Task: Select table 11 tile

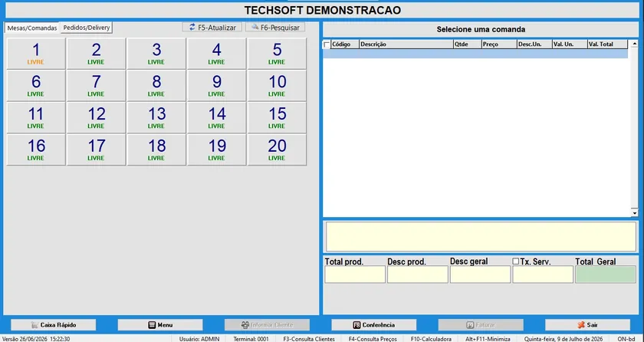Action: point(36,118)
